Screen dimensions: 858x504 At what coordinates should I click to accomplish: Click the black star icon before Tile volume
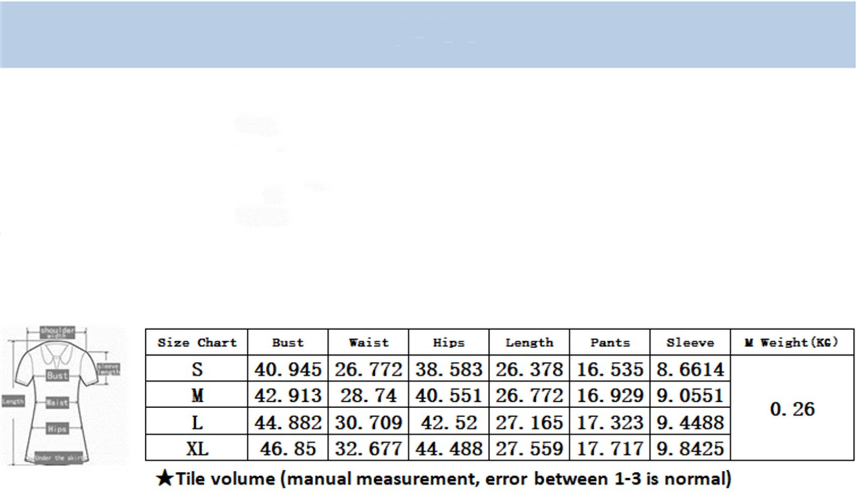pos(164,478)
